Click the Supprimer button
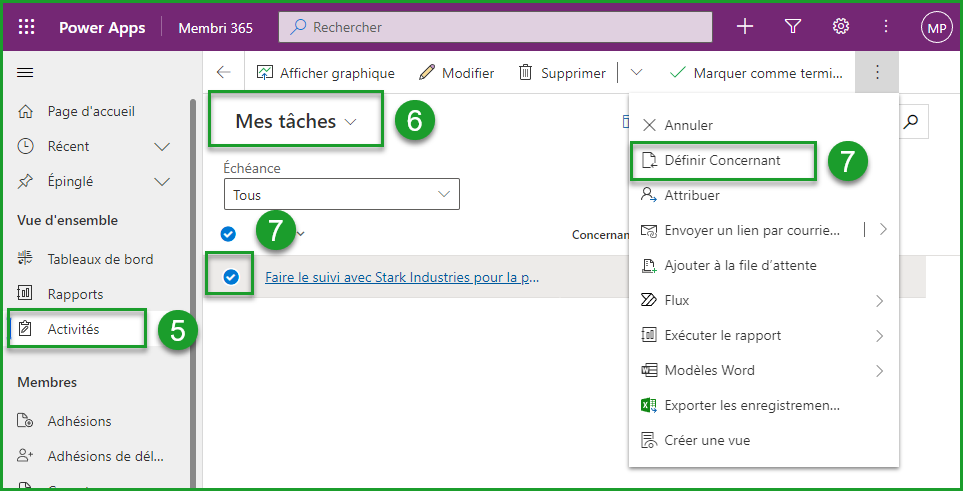 (562, 73)
